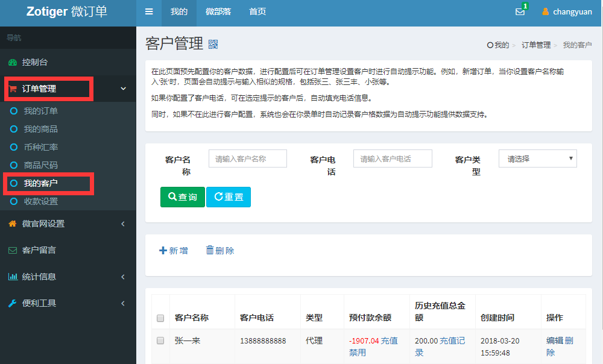The image size is (603, 364).
Task: Click the circle icon beside 币种汇率
Action: pyautogui.click(x=14, y=147)
